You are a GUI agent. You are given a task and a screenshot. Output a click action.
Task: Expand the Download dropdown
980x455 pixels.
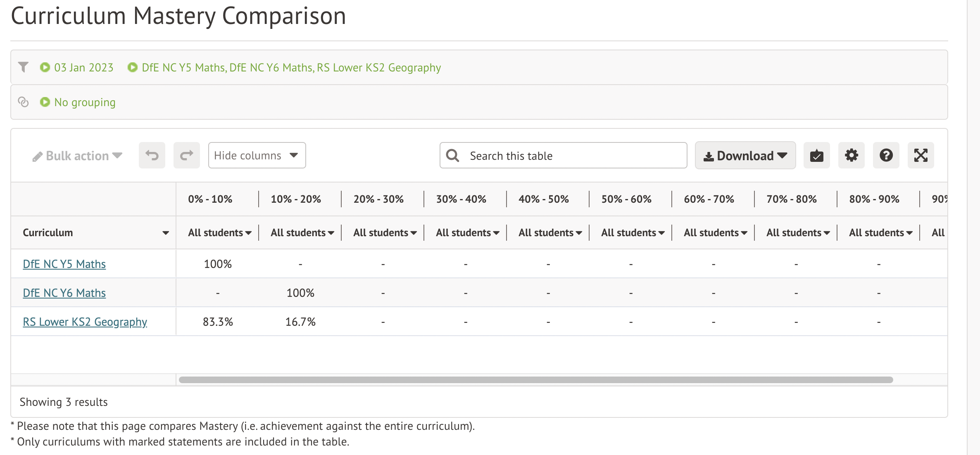pyautogui.click(x=745, y=156)
